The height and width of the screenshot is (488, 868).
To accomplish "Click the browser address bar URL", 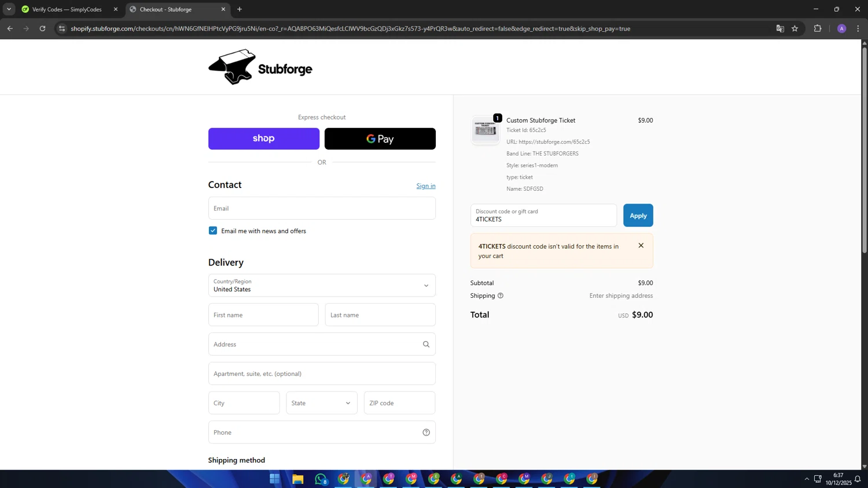I will pyautogui.click(x=350, y=28).
